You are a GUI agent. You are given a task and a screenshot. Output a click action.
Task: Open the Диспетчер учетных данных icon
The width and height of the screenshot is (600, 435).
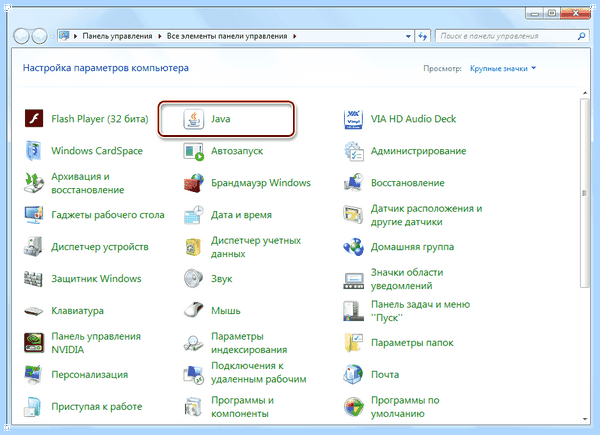(194, 247)
